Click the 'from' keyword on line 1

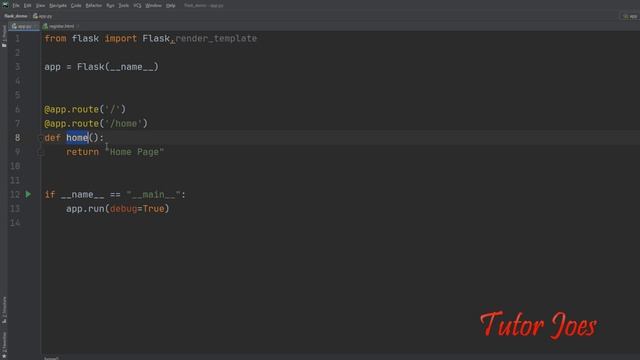55,38
